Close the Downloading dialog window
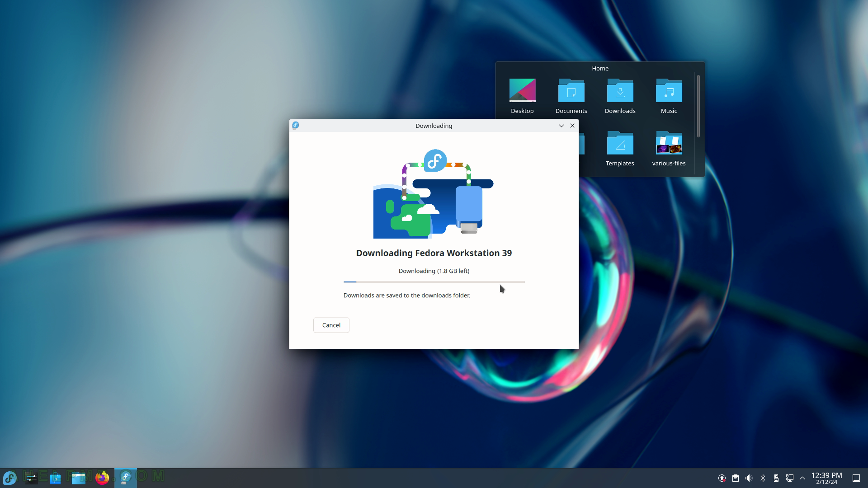 tap(572, 126)
